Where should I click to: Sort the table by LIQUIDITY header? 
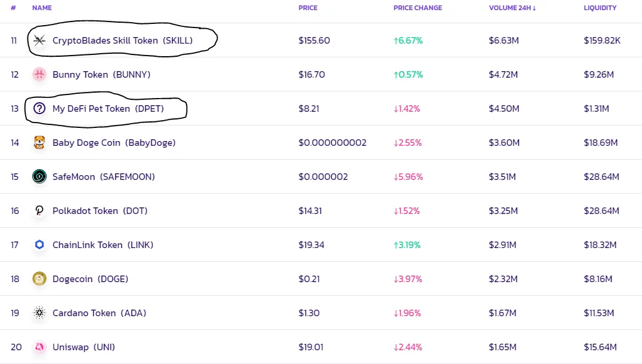600,8
